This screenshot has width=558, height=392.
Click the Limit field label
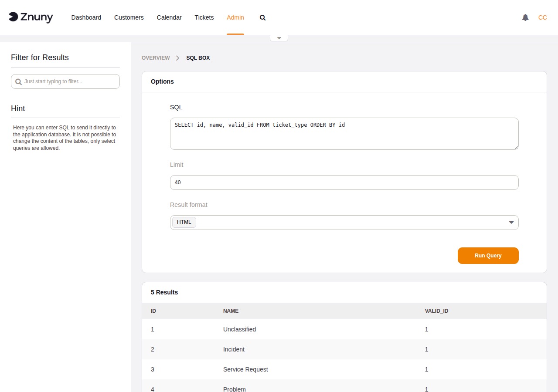(x=177, y=165)
